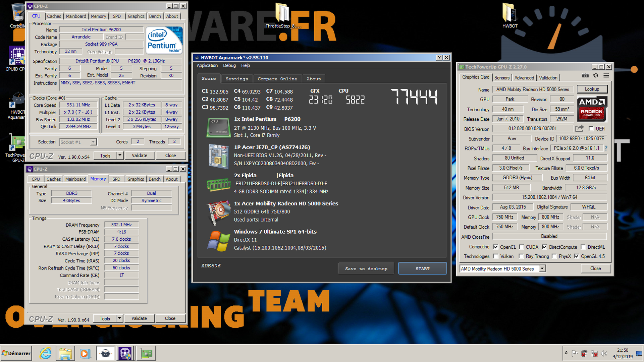Image resolution: width=644 pixels, height=362 pixels.
Task: Expand the GPU selection dropdown in GPU-Z
Action: tap(542, 268)
